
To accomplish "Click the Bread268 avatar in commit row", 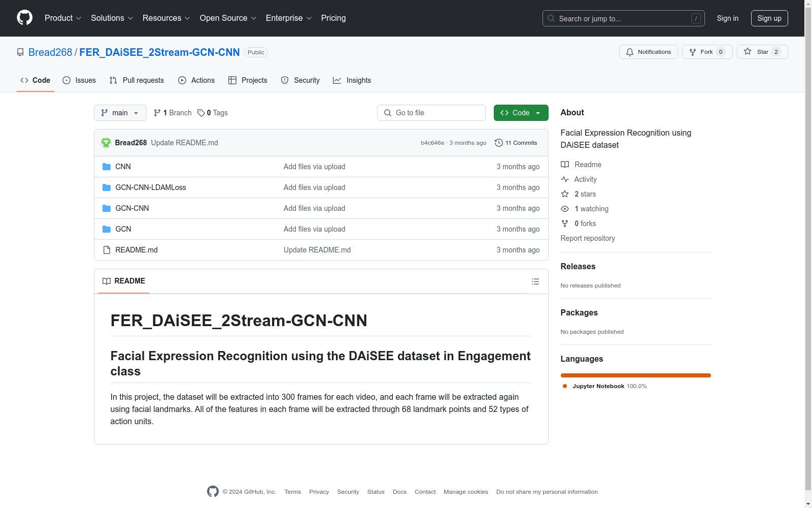I will [x=106, y=143].
